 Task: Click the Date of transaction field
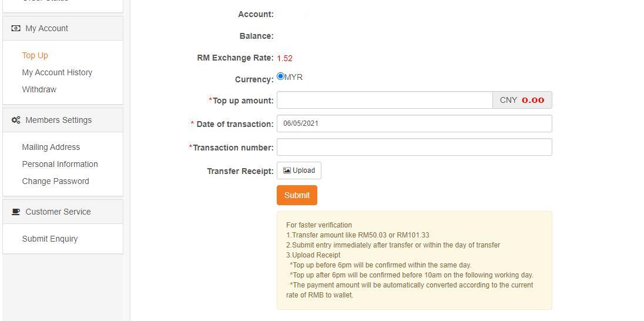[x=414, y=123]
